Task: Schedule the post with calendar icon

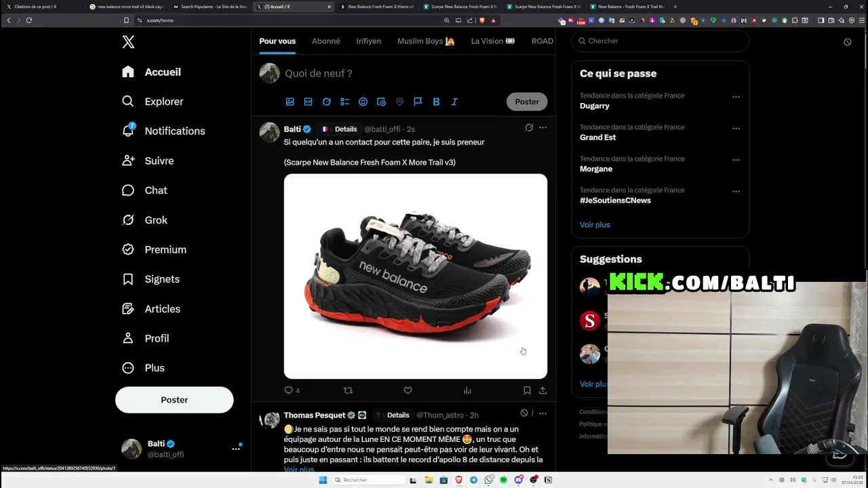Action: (381, 102)
